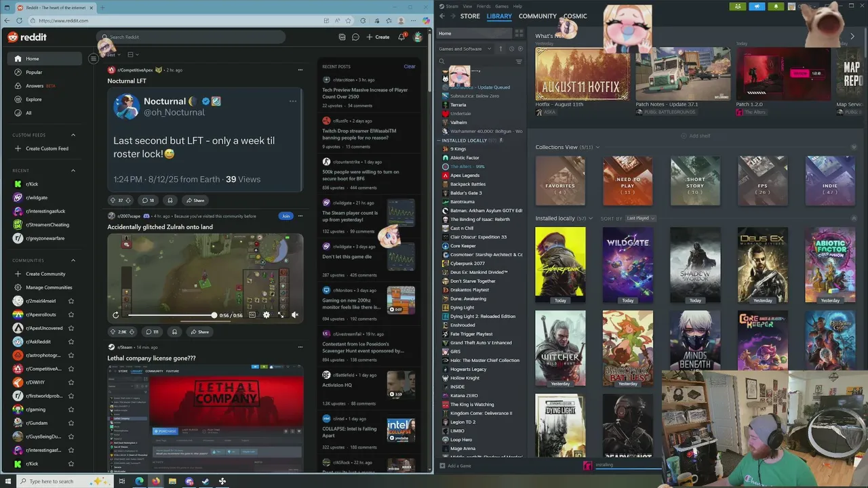The width and height of the screenshot is (868, 488).
Task: Share the Nocturnal LFT post
Action: 195,201
